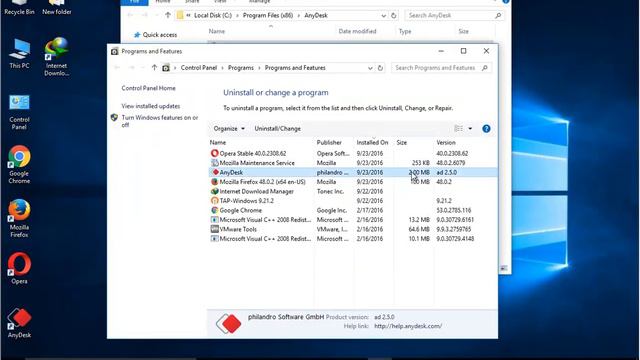
Task: Click the Internet Download Manager row icon
Action: (214, 191)
